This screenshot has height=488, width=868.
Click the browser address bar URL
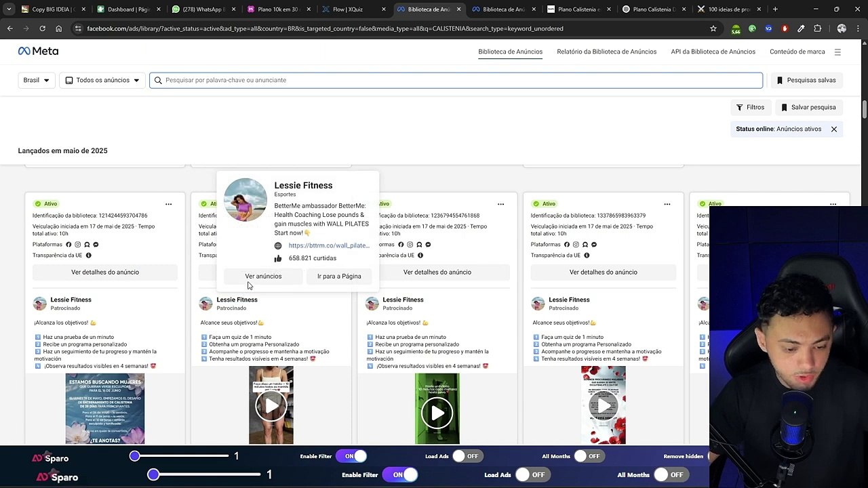[325, 28]
